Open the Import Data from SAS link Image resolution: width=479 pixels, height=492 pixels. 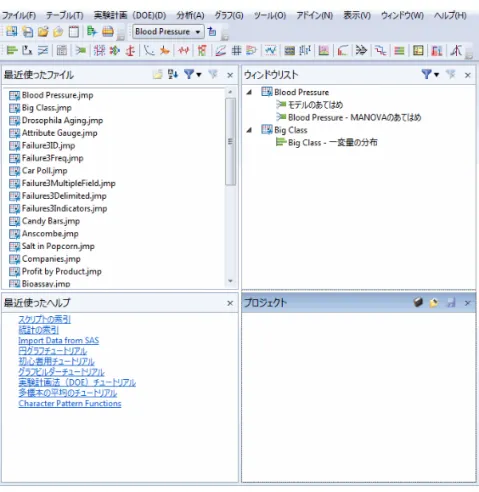[59, 340]
